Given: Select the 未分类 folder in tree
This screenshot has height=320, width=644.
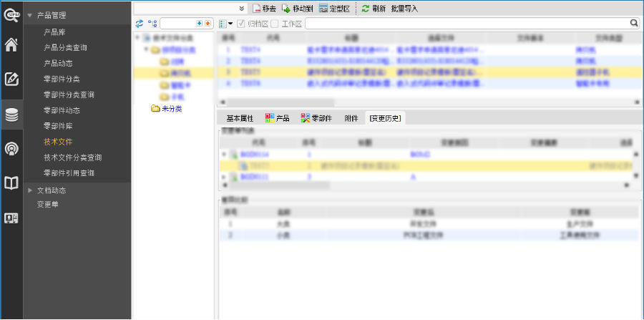Looking at the screenshot, I should pos(166,109).
